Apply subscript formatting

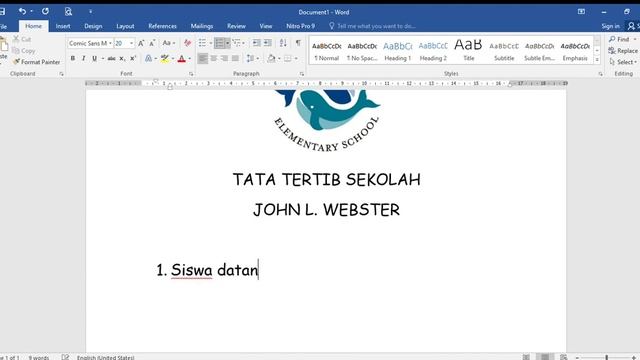click(x=122, y=58)
